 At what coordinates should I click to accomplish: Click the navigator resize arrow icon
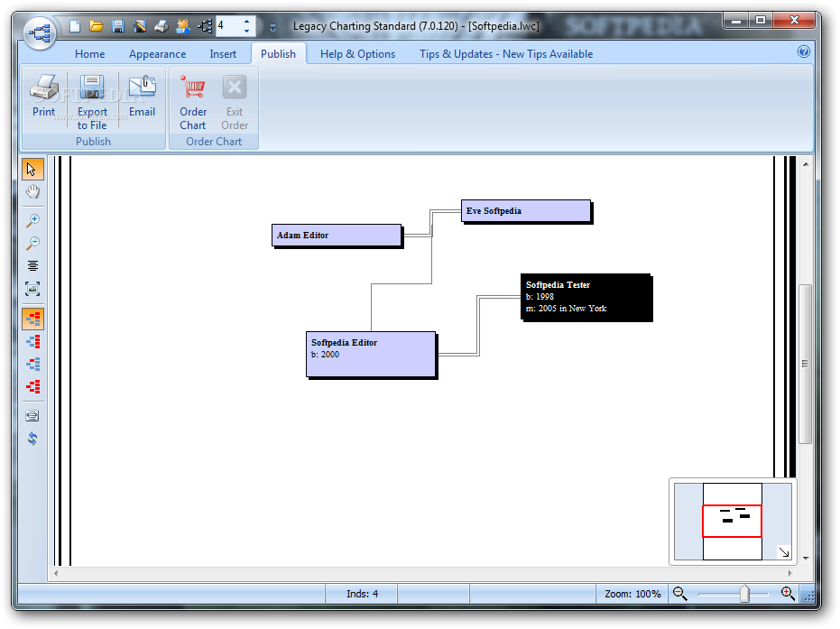784,552
